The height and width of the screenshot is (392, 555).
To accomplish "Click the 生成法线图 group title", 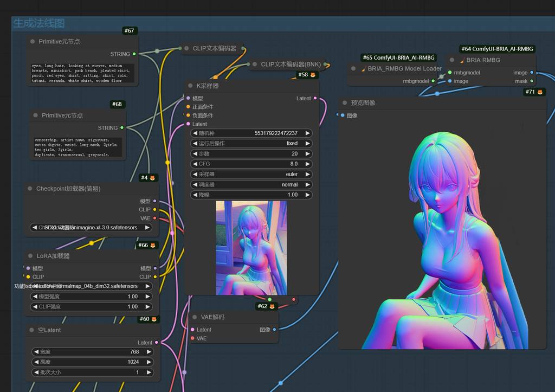I will click(39, 23).
